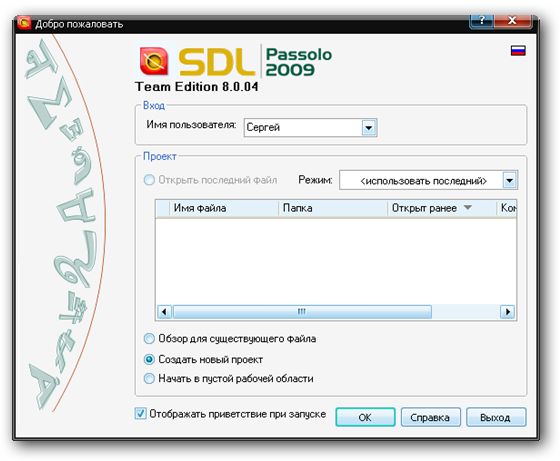Close the welcome dialog with X
The height and width of the screenshot is (461, 560).
512,20
